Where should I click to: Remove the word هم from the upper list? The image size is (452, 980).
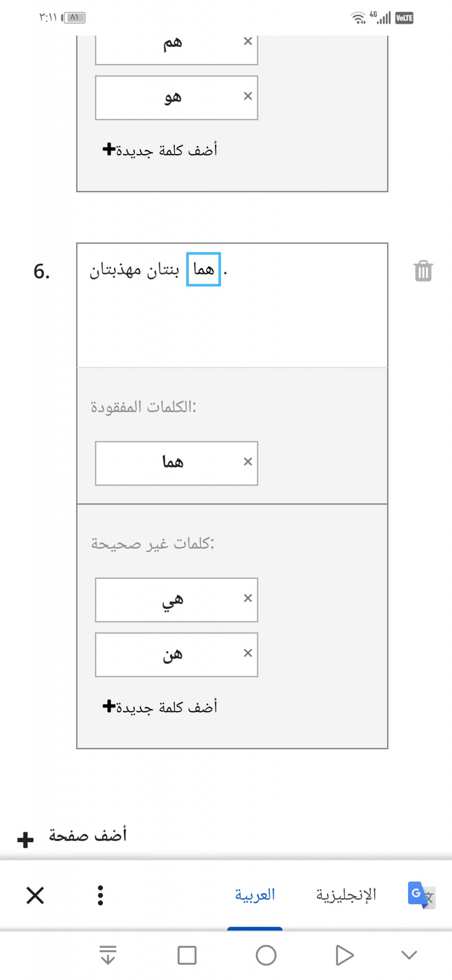tap(248, 41)
